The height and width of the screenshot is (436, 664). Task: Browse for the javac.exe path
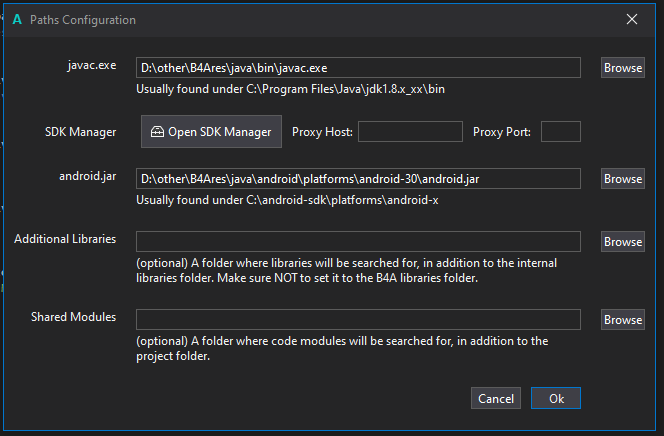tap(622, 68)
